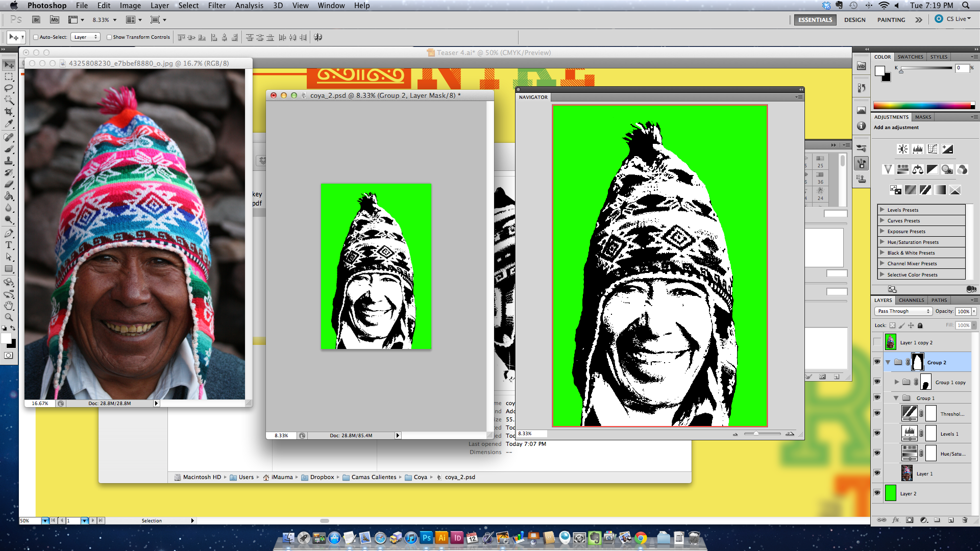Add a Gradient Map adjustment

[x=940, y=190]
